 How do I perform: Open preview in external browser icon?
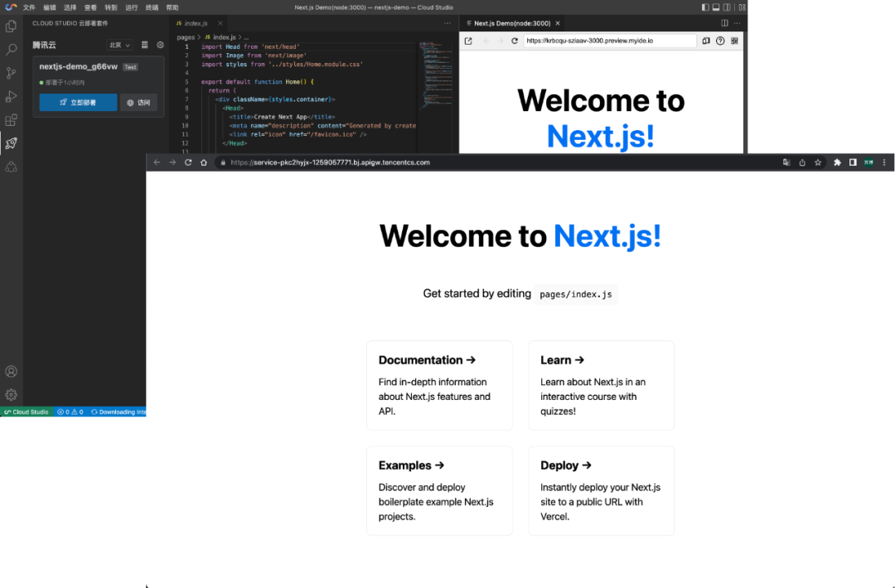point(468,41)
